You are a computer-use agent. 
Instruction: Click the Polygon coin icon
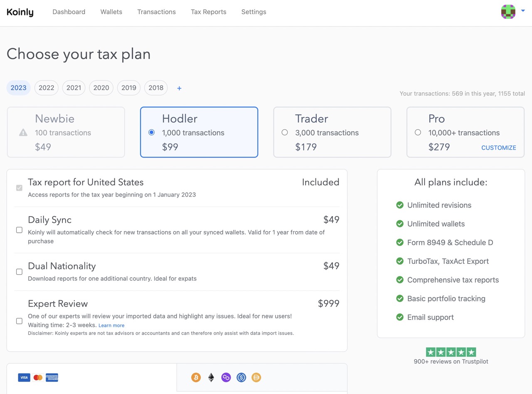pos(226,377)
